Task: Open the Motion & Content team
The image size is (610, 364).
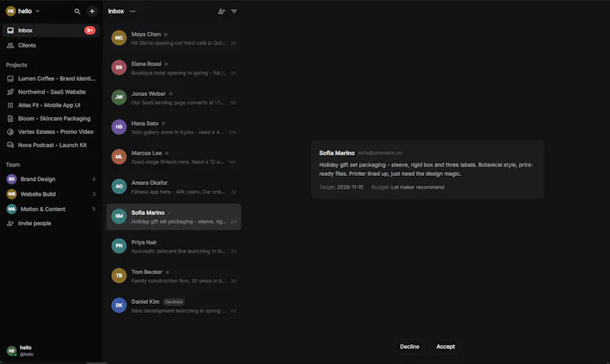Action: pos(51,209)
